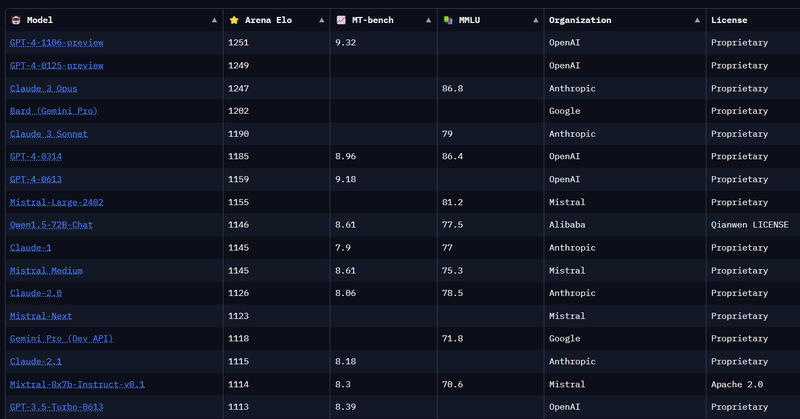Image resolution: width=800 pixels, height=419 pixels.
Task: Click OpenAI in GPT-3.5-Turbo-0613 row
Action: point(564,407)
